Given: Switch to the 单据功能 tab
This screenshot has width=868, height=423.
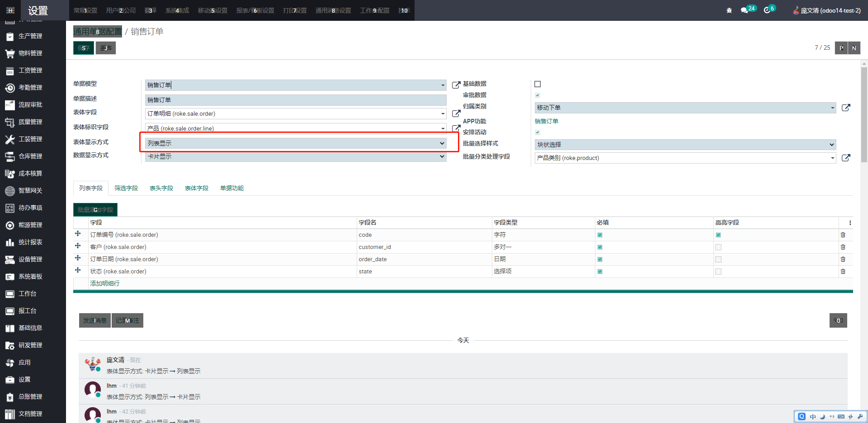Looking at the screenshot, I should pos(231,188).
